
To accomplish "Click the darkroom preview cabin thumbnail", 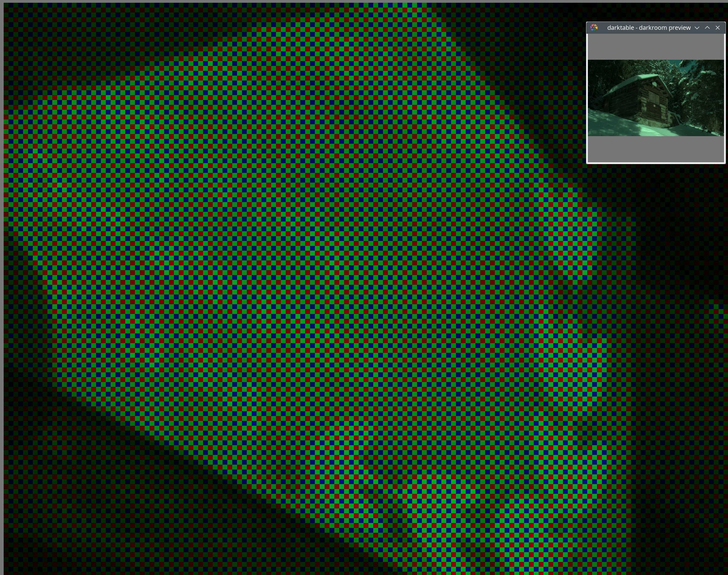I will pos(656,98).
